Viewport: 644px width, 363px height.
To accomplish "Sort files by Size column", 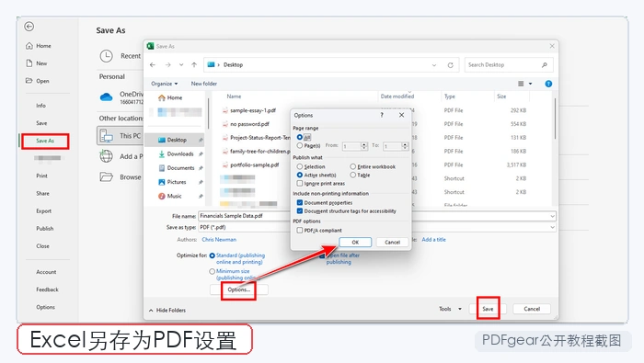I will coord(501,96).
